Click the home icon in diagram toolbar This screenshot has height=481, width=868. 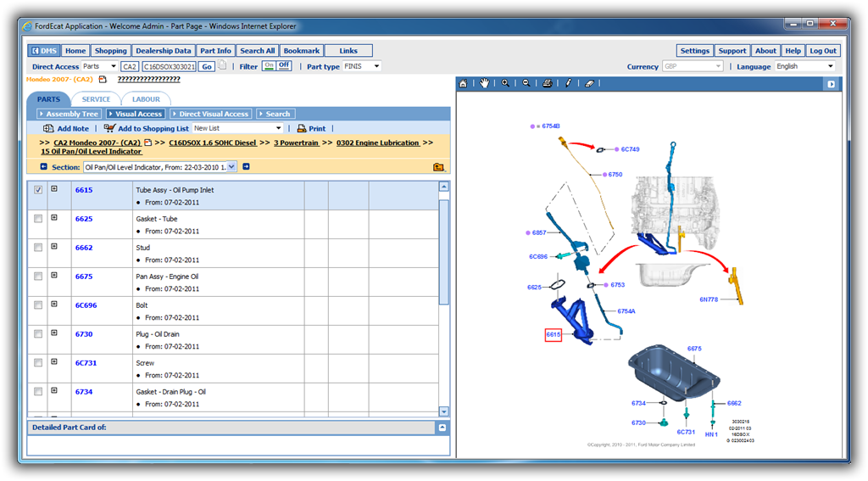[463, 84]
